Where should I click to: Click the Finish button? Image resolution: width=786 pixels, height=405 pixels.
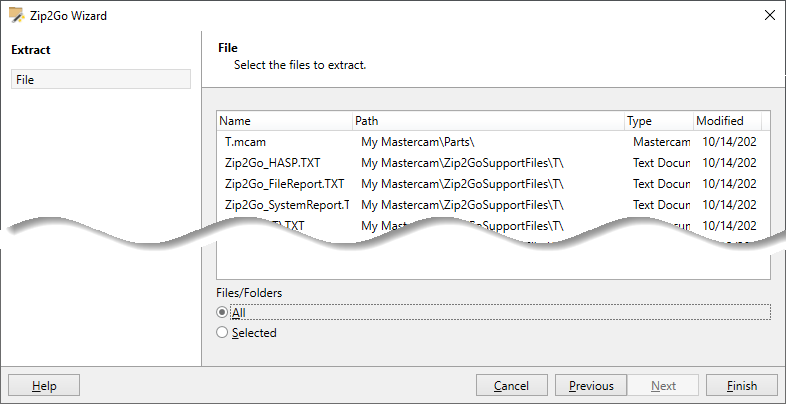[x=742, y=386]
